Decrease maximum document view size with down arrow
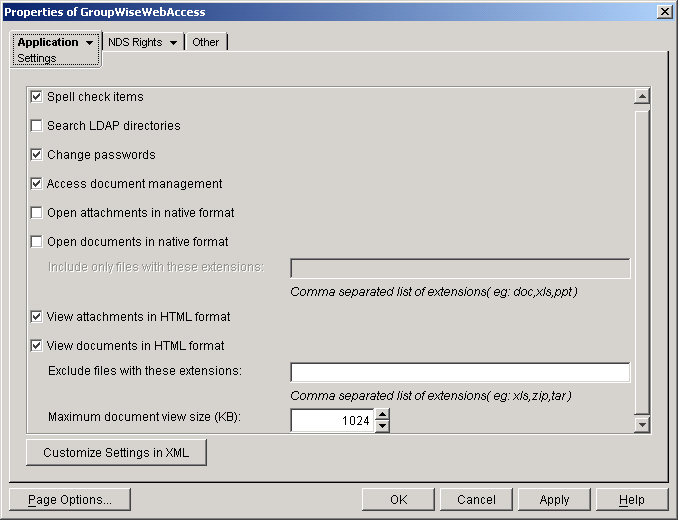Screen dimensions: 678x520 click(x=382, y=426)
